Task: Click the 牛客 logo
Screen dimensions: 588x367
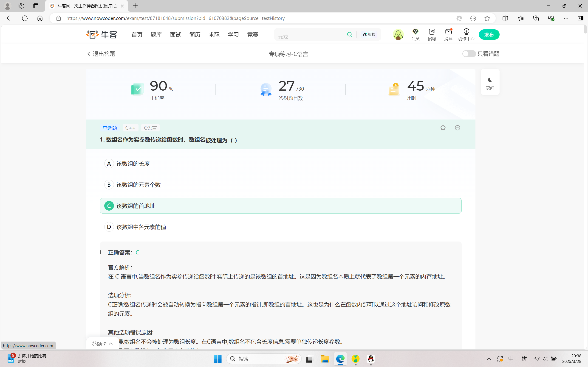Action: 101,34
